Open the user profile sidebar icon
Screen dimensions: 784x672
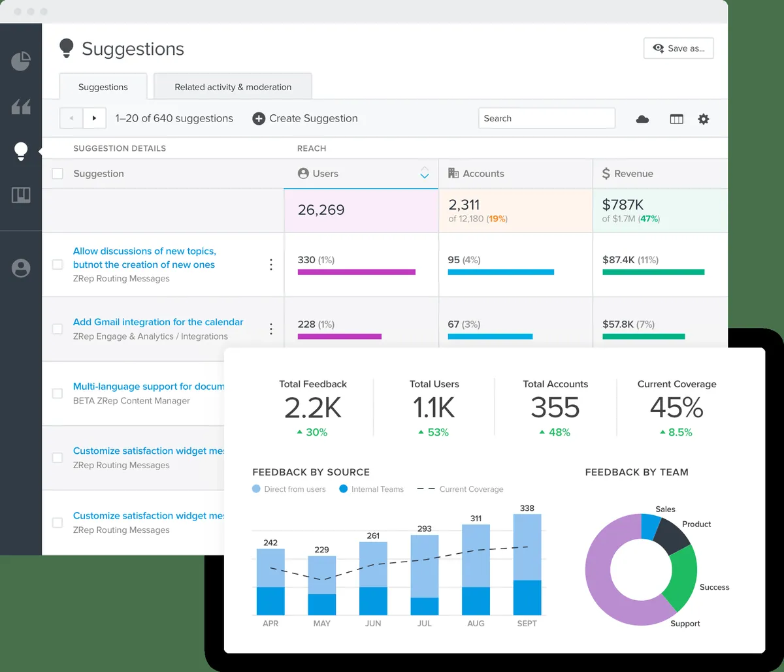click(x=21, y=268)
